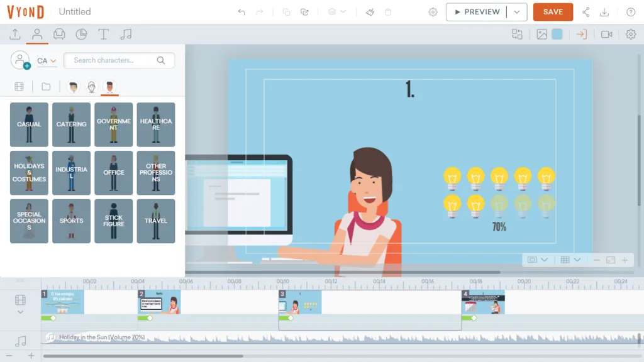Viewport: 644px width, 362px height.
Task: Expand the Preview options dropdown arrow
Action: 517,12
